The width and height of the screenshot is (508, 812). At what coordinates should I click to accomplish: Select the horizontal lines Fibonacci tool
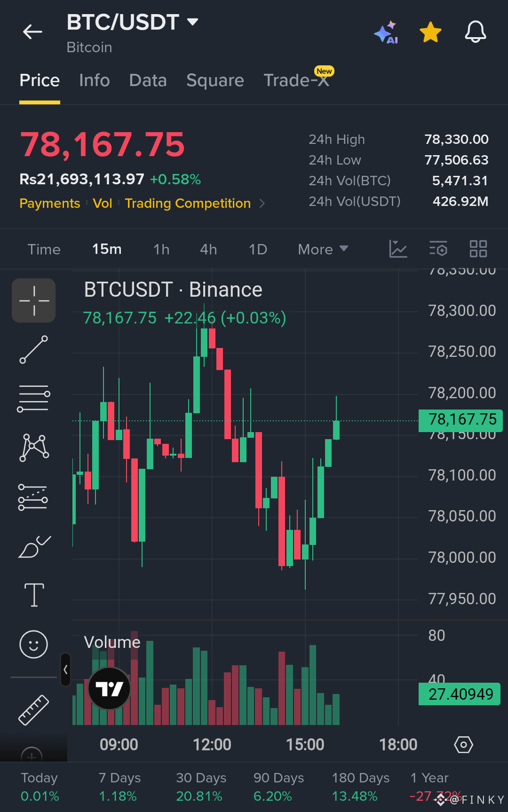pyautogui.click(x=34, y=399)
